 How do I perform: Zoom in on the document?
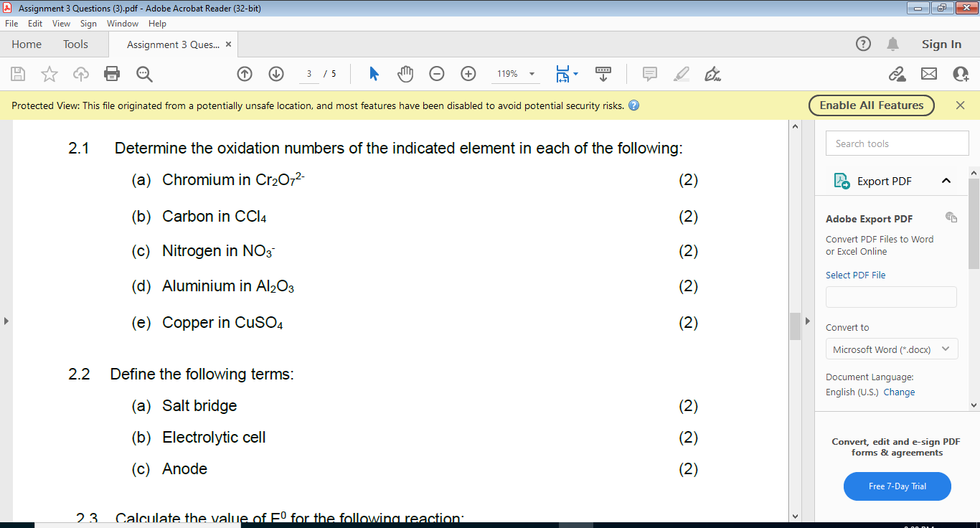pos(468,74)
